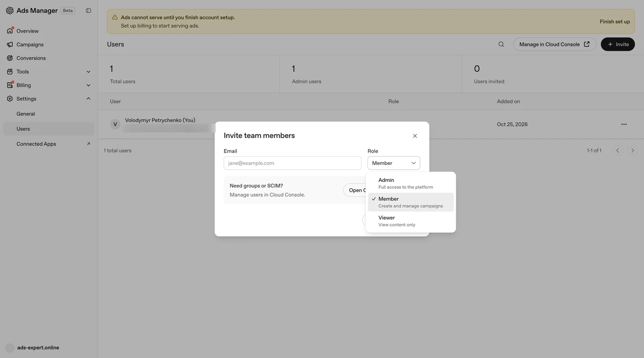Click the Conversions target icon
Image resolution: width=644 pixels, height=358 pixels.
click(10, 58)
